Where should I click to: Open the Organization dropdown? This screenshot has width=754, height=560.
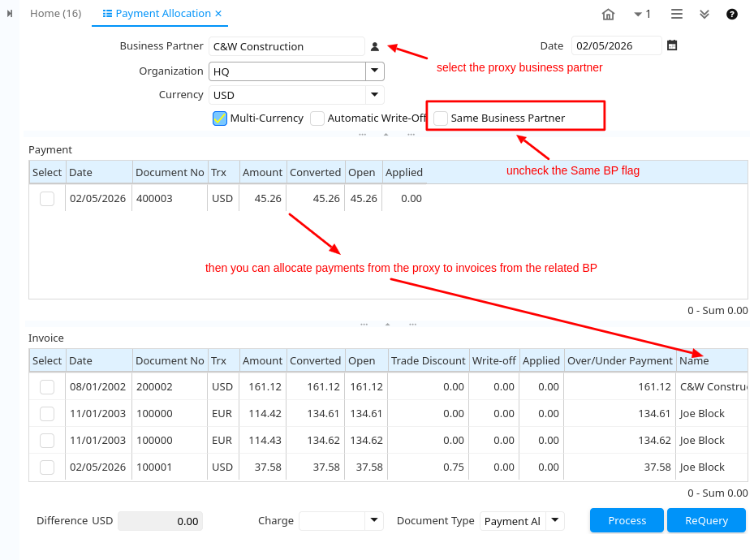(x=374, y=71)
